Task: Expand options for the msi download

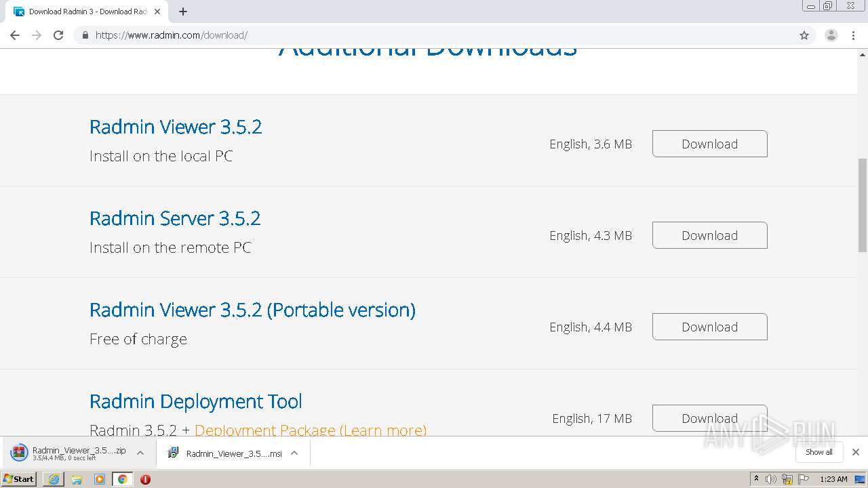Action: pyautogui.click(x=294, y=453)
